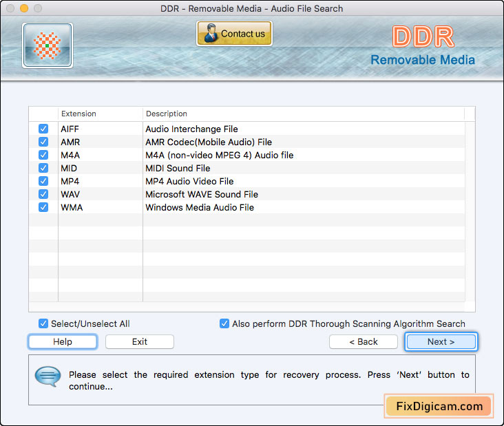
Task: Toggle the Select/Unselect All checkbox
Action: pyautogui.click(x=43, y=323)
